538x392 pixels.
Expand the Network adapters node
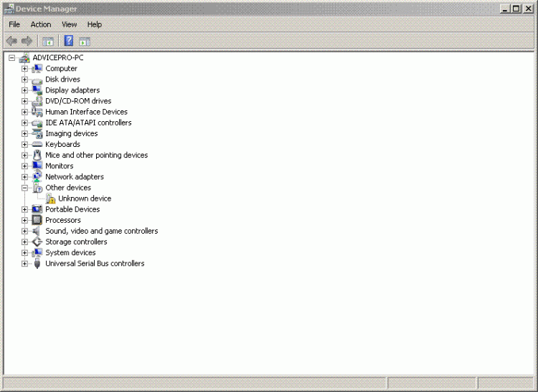(24, 177)
